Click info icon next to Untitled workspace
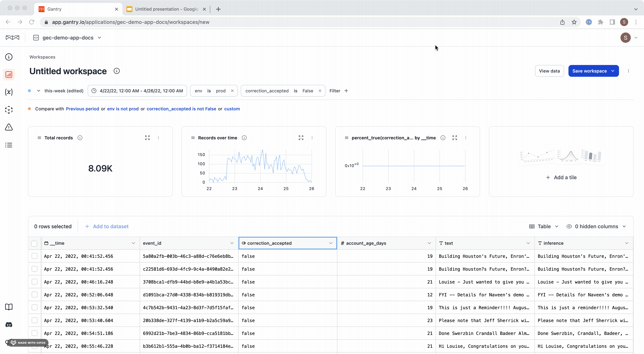This screenshot has width=644, height=354. 117,71
